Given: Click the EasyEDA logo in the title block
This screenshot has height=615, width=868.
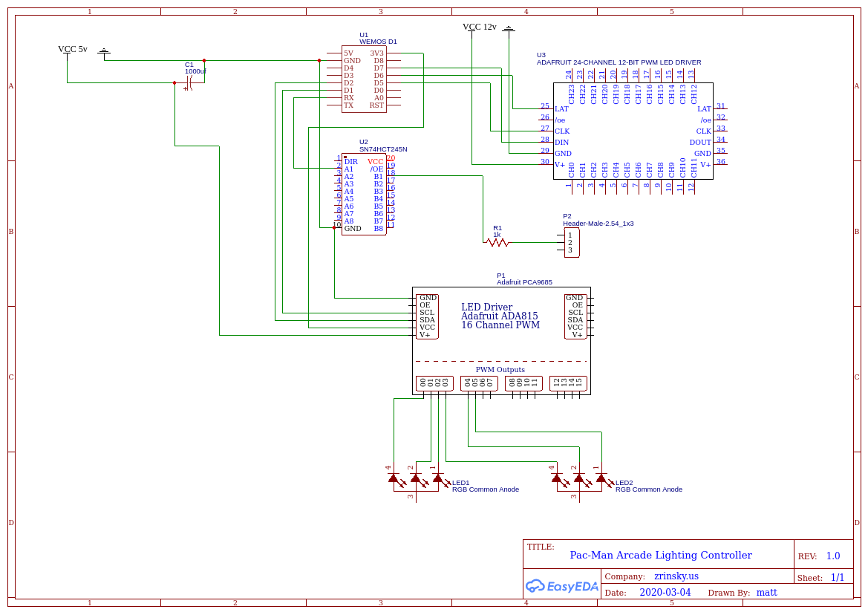Looking at the screenshot, I should pos(561,586).
